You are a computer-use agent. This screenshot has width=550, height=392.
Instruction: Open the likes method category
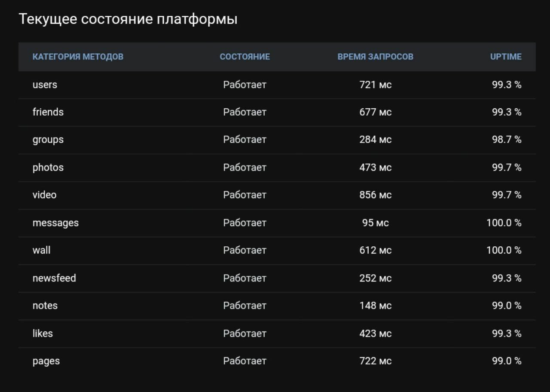(x=43, y=334)
